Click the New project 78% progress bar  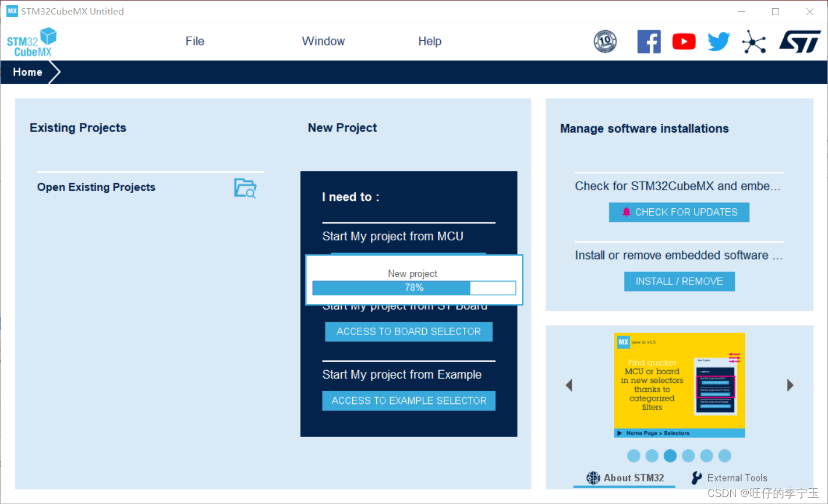(x=414, y=288)
